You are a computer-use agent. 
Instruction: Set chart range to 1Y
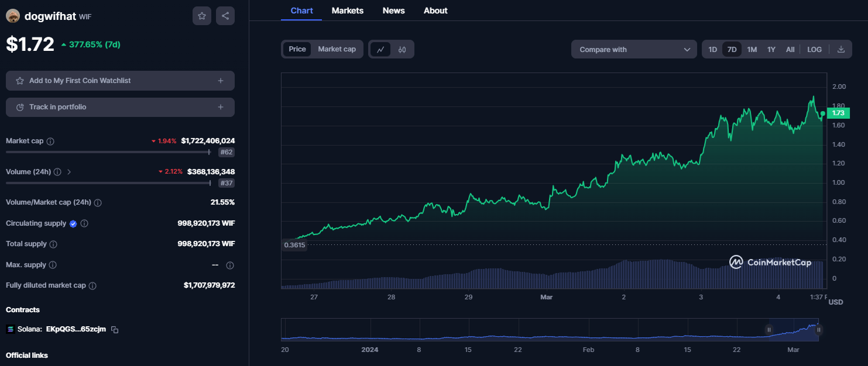771,50
